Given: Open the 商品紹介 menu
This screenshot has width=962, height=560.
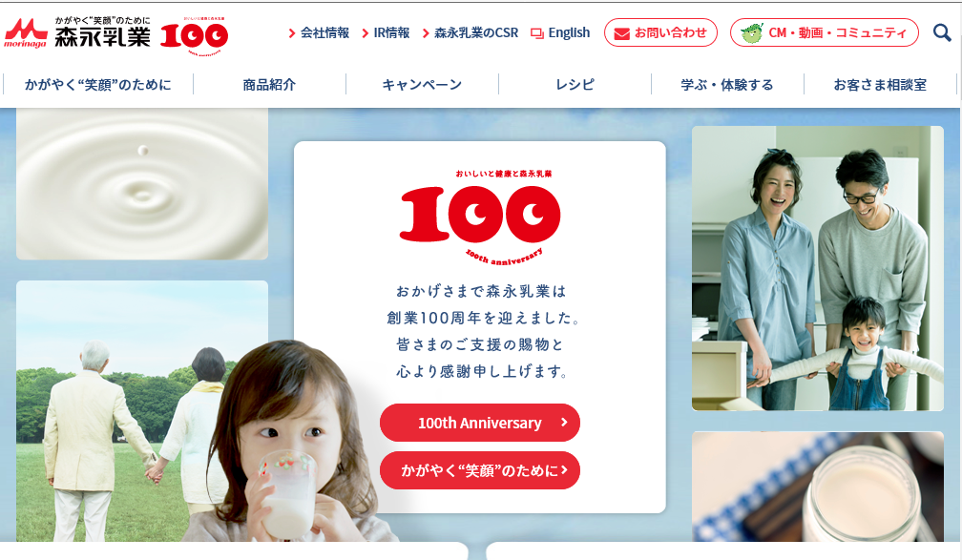Looking at the screenshot, I should click(x=269, y=85).
